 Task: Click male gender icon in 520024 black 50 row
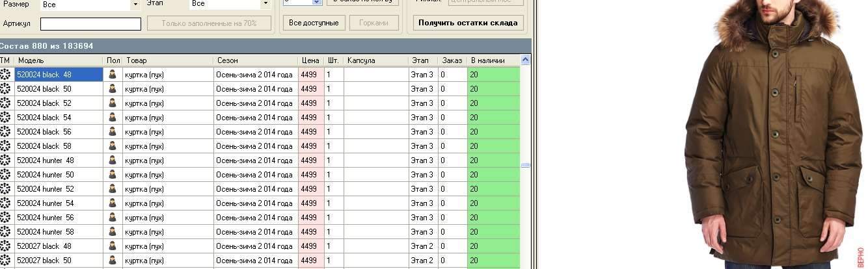pyautogui.click(x=113, y=89)
